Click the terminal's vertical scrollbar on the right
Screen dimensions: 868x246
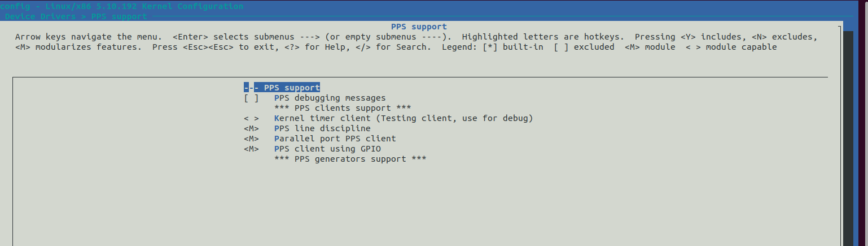[x=848, y=136]
